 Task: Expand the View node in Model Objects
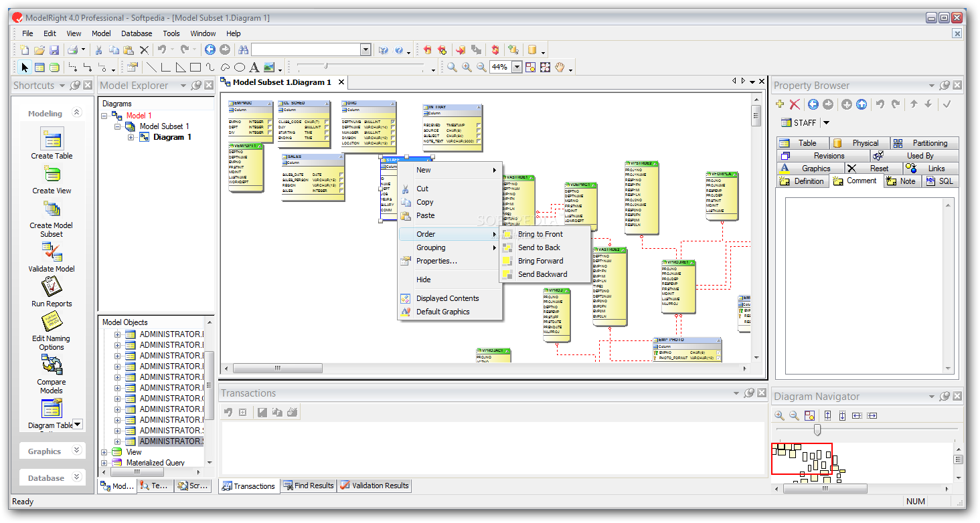pos(104,452)
